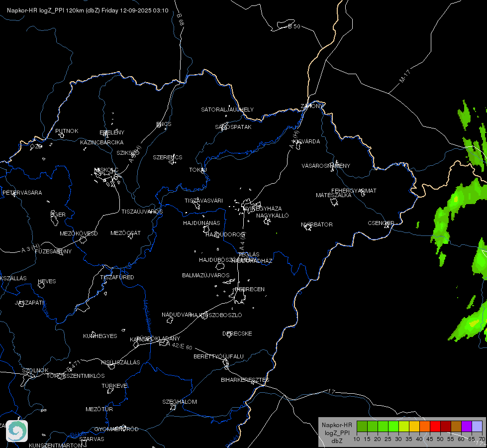Click the NYIREGYHAZA city label
487x448 pixels.
[x=263, y=208]
